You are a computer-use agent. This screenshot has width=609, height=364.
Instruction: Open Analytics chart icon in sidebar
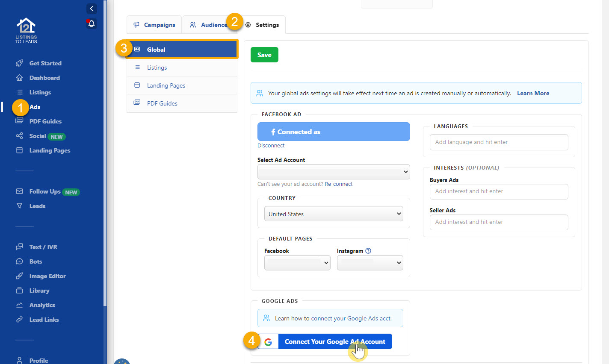pyautogui.click(x=19, y=305)
